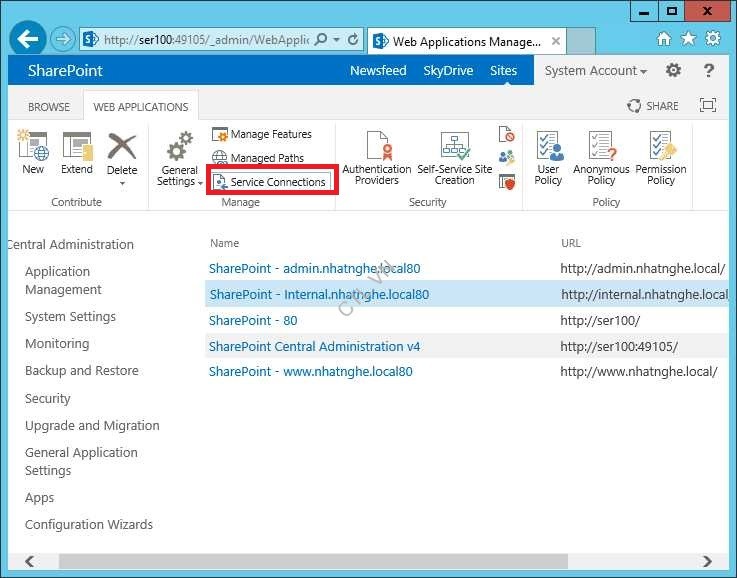Screen dimensions: 737x578
Task: Click the browser forward arrow
Action: click(63, 39)
